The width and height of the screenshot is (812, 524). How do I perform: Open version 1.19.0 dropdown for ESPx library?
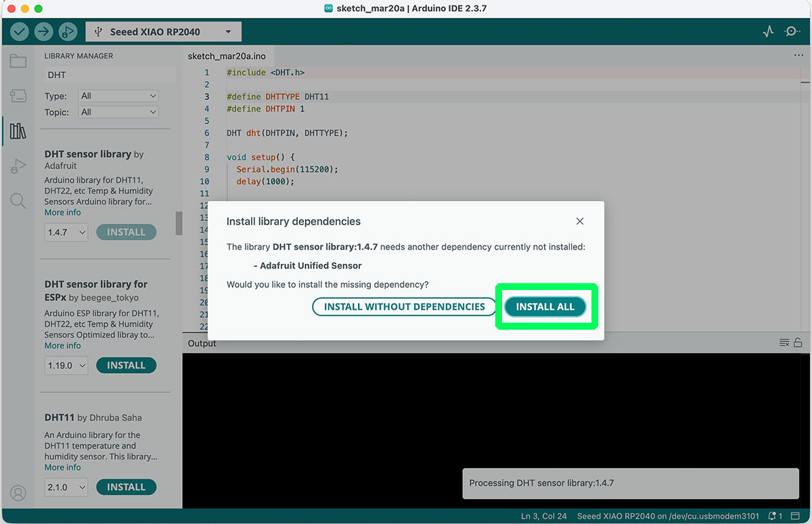click(x=66, y=365)
